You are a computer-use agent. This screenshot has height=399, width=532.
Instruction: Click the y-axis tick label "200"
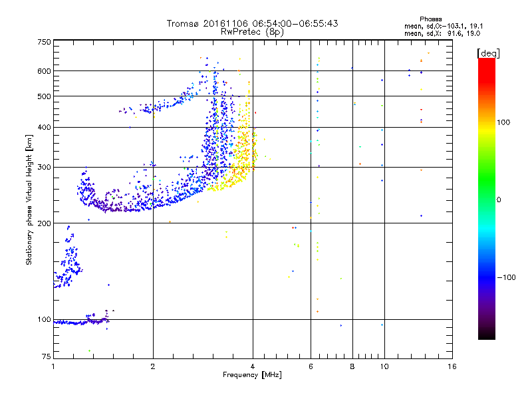[x=44, y=223]
